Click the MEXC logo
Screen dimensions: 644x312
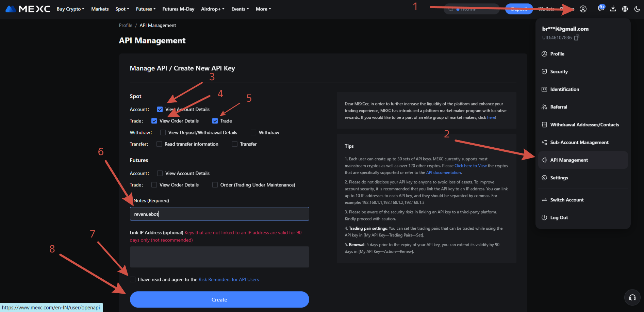28,9
